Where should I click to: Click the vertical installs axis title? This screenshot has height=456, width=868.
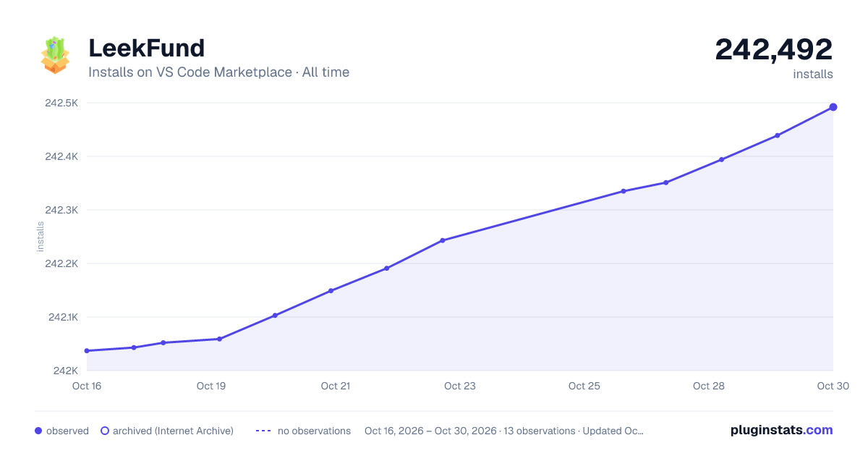(41, 237)
